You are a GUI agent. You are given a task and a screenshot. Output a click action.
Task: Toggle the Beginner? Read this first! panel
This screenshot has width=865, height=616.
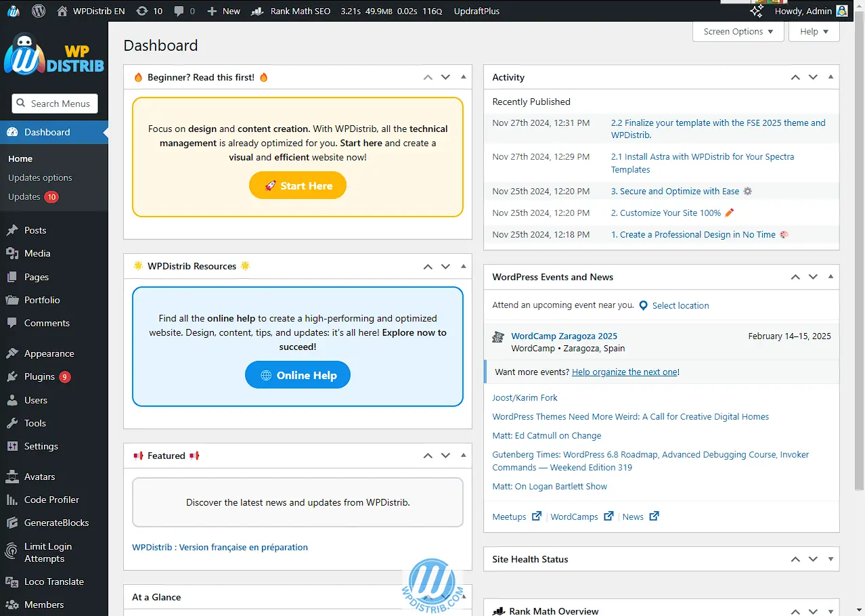(x=464, y=77)
